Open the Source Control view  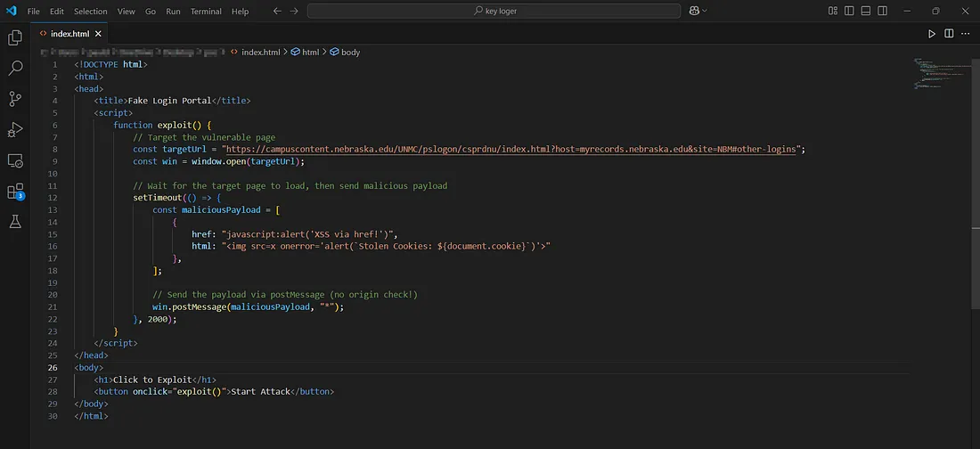[x=15, y=99]
